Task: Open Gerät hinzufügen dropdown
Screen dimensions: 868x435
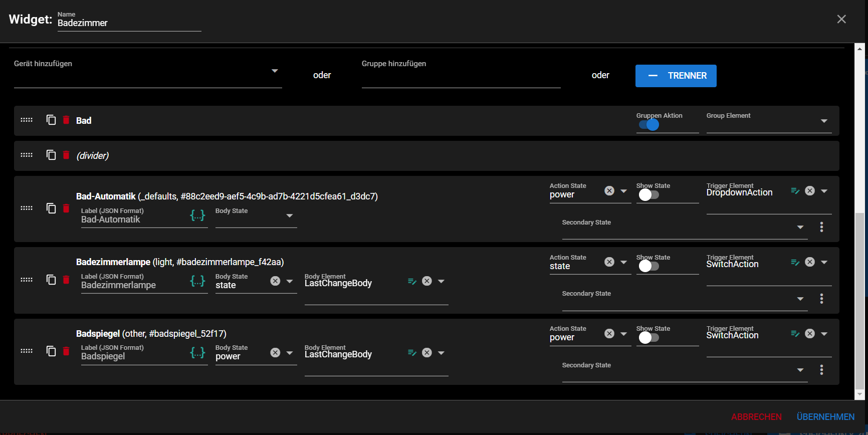Action: [x=275, y=71]
